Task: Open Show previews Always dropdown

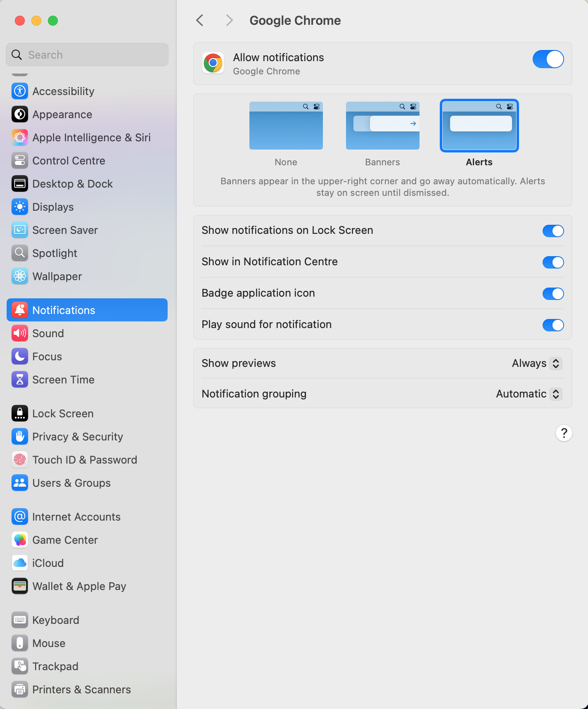Action: pyautogui.click(x=537, y=363)
